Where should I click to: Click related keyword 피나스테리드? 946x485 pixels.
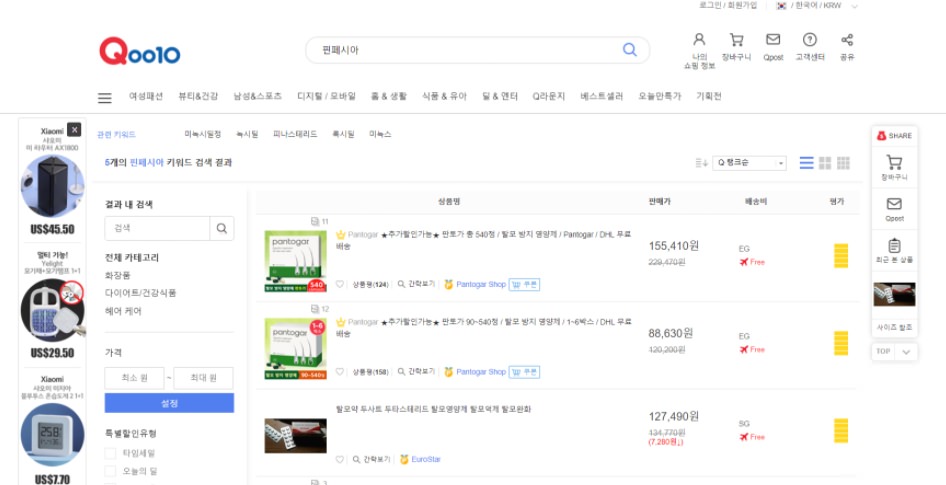(x=295, y=135)
